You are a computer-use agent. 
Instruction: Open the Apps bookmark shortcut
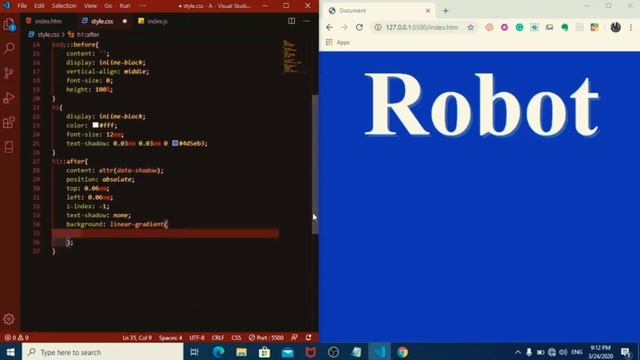click(338, 42)
